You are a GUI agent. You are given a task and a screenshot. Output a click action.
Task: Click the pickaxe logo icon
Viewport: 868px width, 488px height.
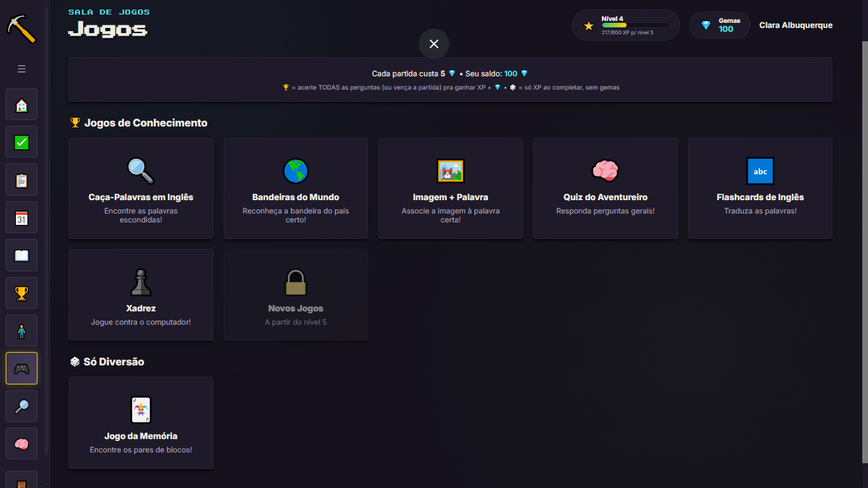[22, 29]
